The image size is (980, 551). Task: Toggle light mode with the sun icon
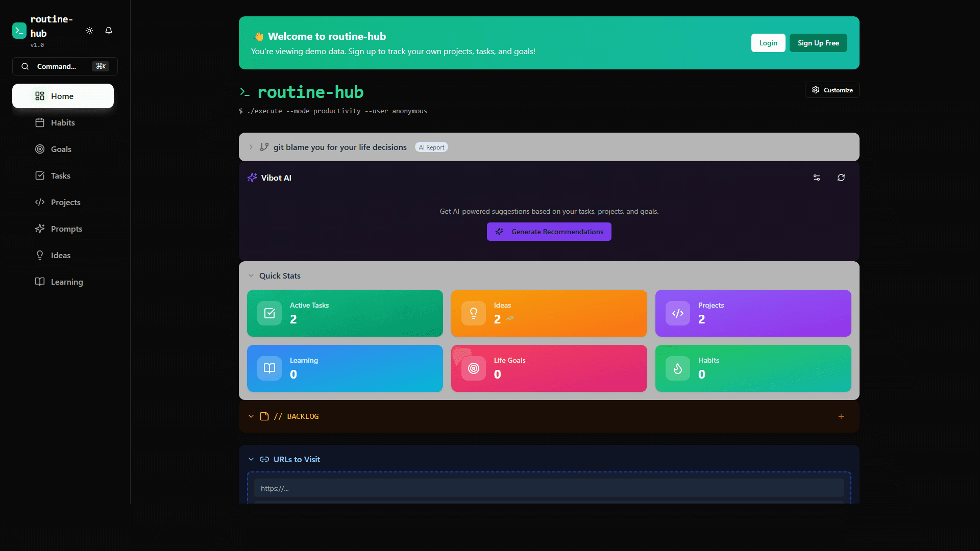coord(89,31)
